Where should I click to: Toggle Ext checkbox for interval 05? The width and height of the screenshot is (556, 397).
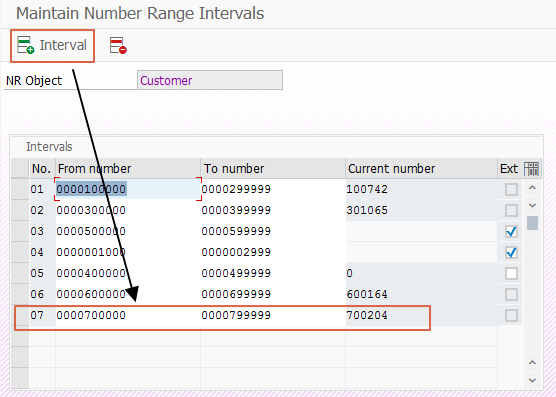tap(511, 274)
